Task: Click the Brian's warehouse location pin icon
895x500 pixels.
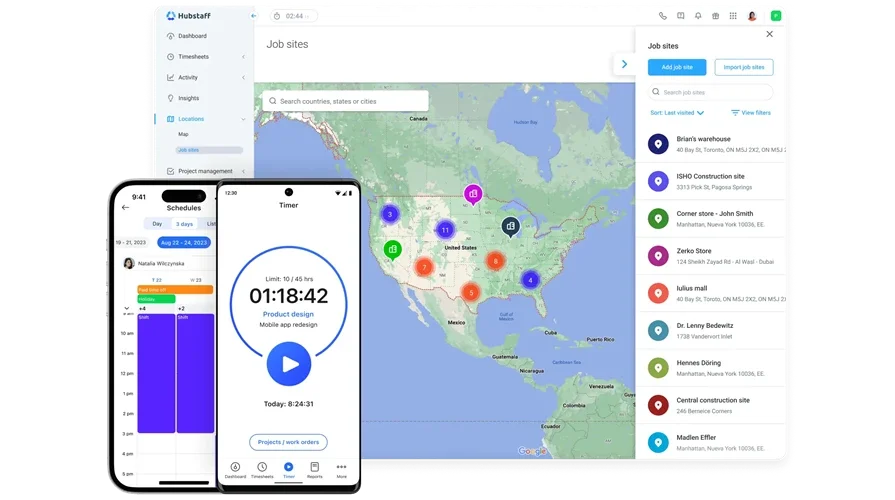Action: tap(658, 145)
